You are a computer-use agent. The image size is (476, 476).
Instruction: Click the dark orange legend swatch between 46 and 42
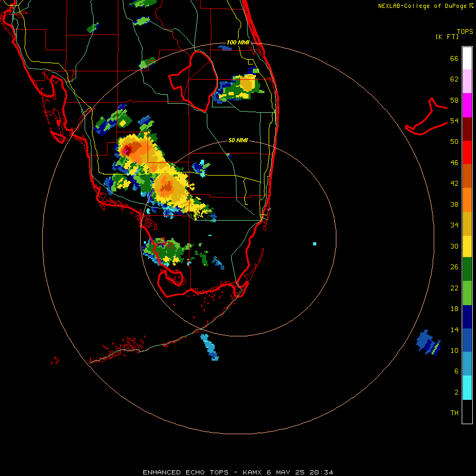pos(467,176)
